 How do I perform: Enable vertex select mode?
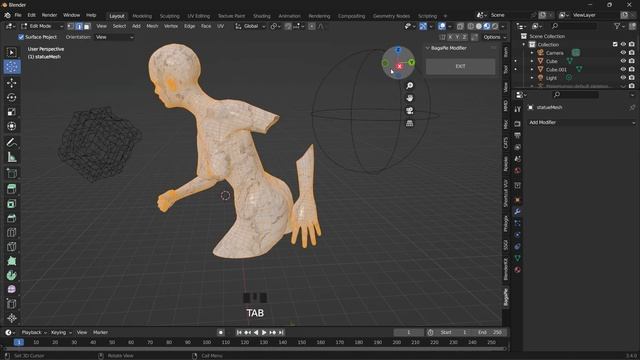tap(71, 27)
